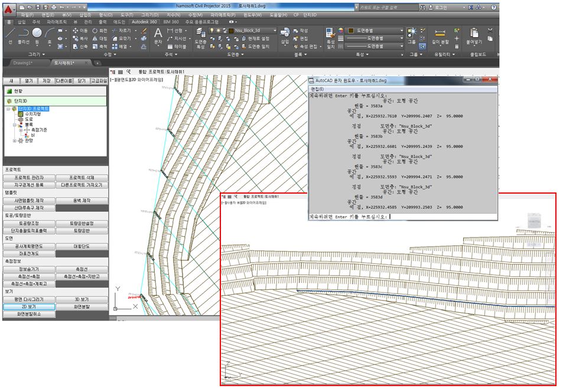This screenshot has height=392, width=563.
Task: Select the 호 (Arc) tool
Action: 50,36
